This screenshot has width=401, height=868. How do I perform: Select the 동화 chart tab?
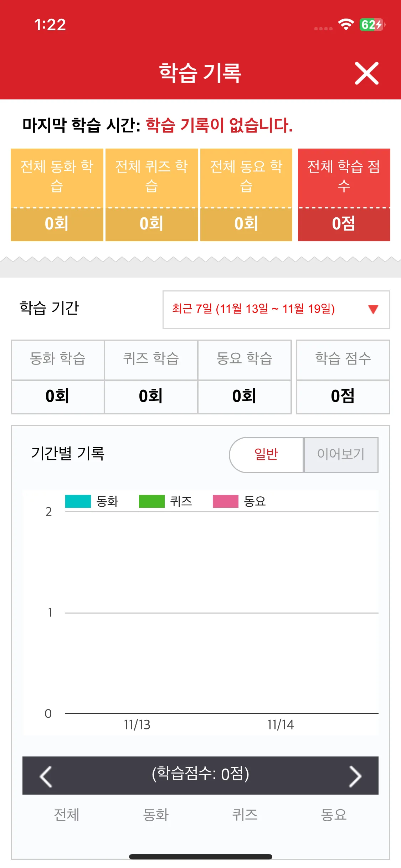[x=156, y=815]
